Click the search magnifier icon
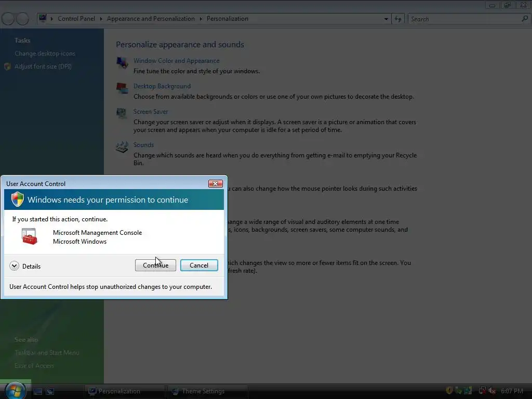Screen dimensions: 532x399 (525, 19)
